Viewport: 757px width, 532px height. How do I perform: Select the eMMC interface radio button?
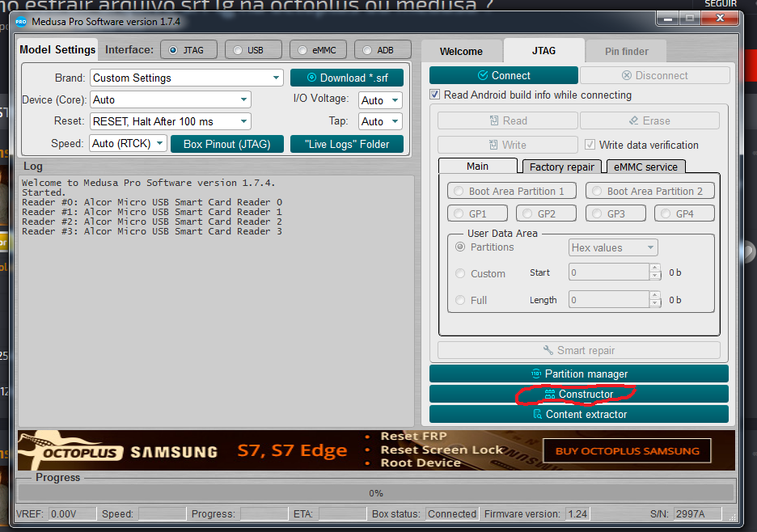pyautogui.click(x=302, y=50)
